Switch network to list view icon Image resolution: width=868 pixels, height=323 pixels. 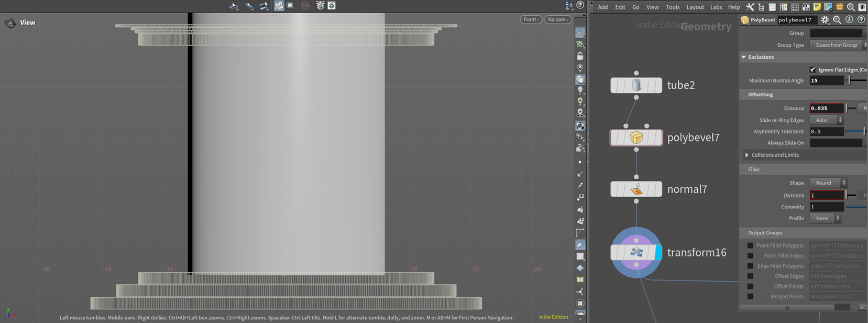click(x=772, y=7)
